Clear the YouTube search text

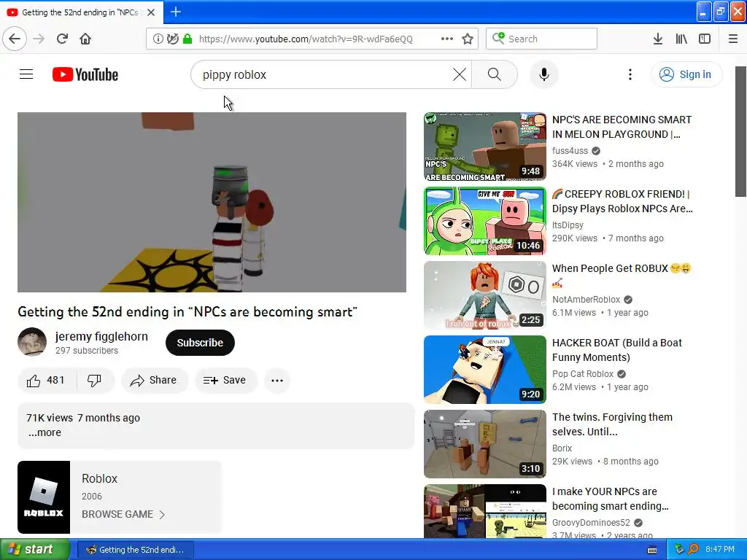click(x=460, y=74)
